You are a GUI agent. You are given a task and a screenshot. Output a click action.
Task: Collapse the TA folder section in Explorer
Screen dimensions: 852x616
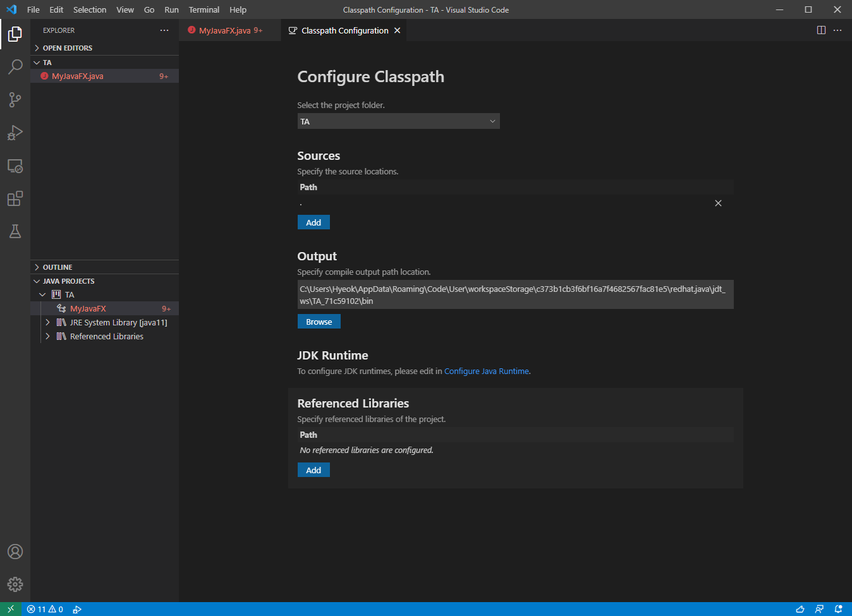pos(105,63)
